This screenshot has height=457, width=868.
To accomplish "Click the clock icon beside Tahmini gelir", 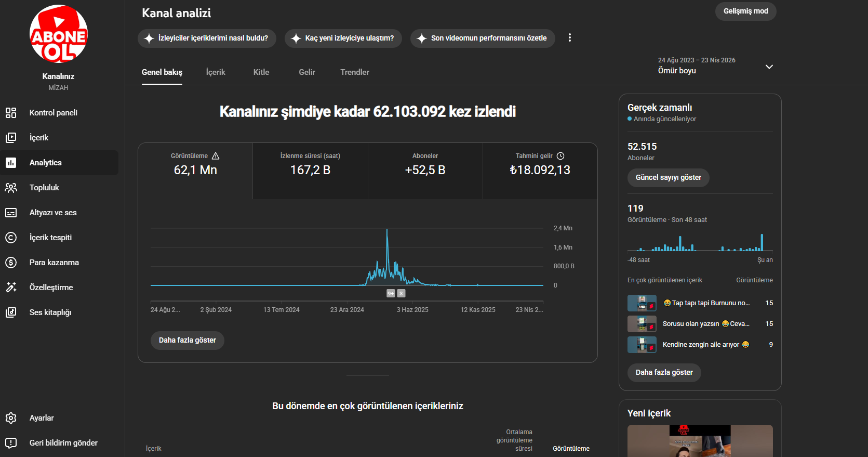I will pos(560,156).
